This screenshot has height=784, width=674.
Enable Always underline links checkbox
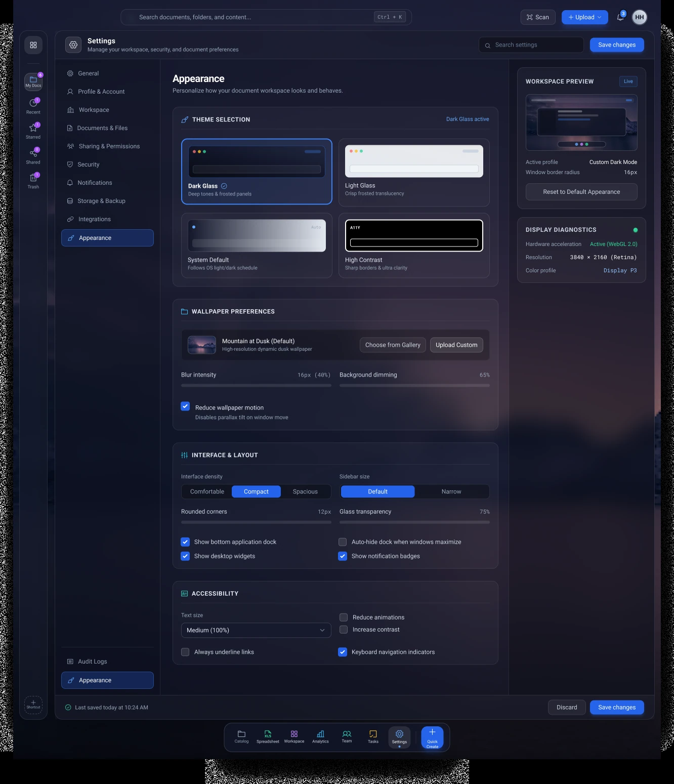(185, 652)
